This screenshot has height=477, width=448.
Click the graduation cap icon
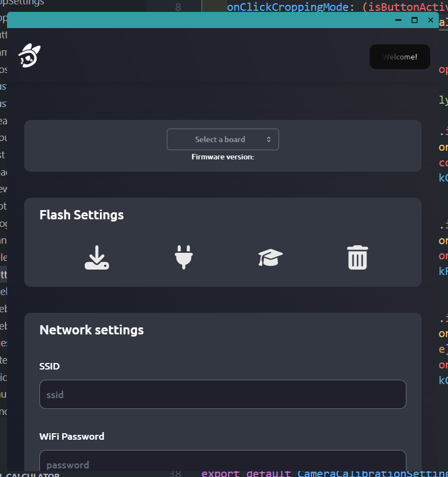coord(270,257)
